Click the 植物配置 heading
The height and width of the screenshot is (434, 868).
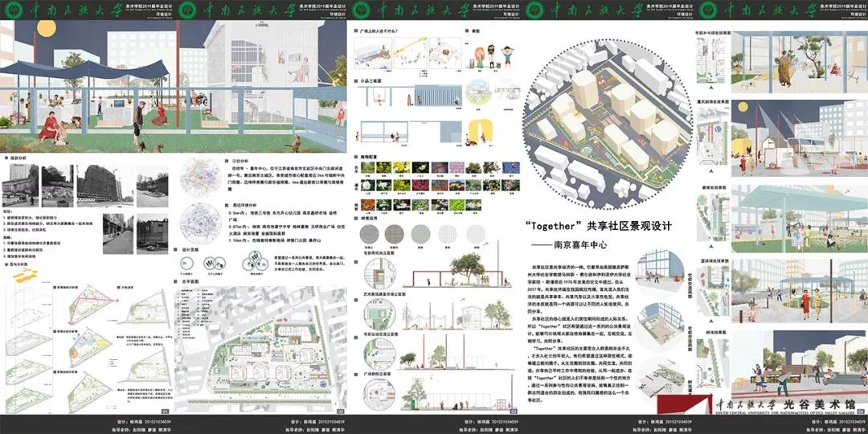(369, 157)
